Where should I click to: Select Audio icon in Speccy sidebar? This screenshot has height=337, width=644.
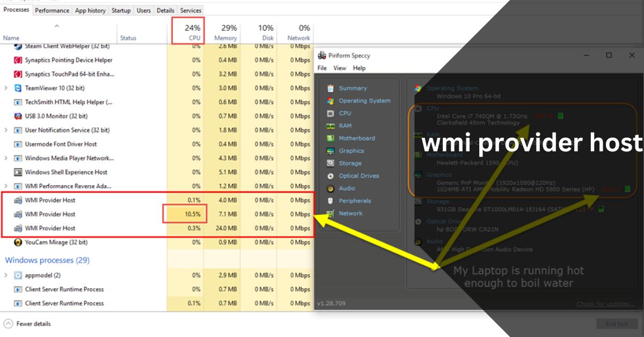(331, 188)
